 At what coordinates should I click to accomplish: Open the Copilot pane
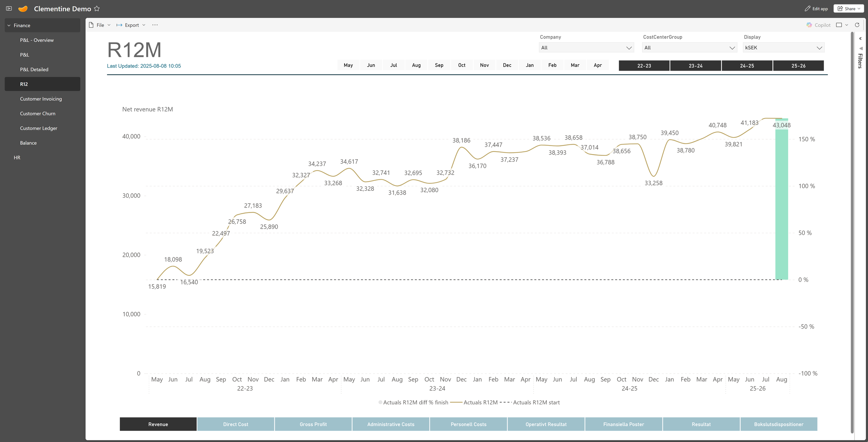click(818, 25)
